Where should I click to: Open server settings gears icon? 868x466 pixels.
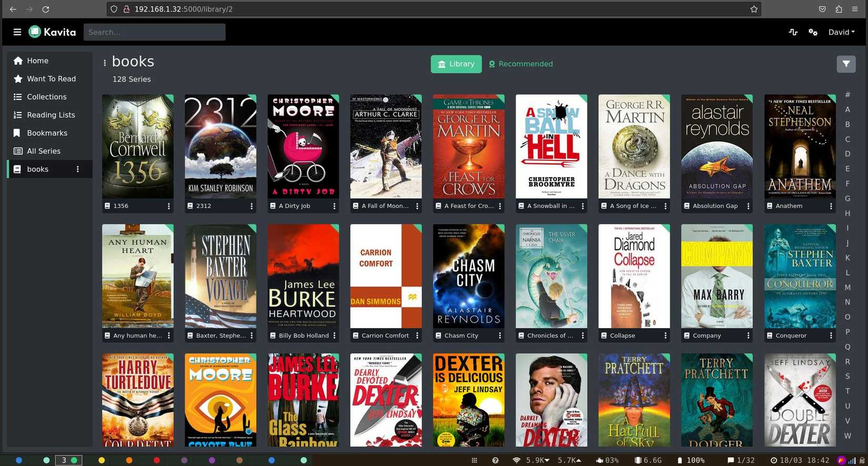click(x=813, y=32)
